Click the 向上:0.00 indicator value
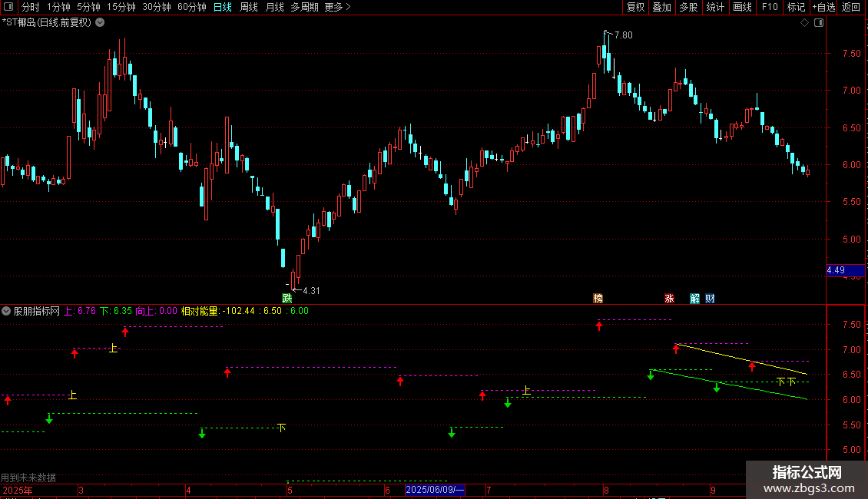 coord(156,311)
